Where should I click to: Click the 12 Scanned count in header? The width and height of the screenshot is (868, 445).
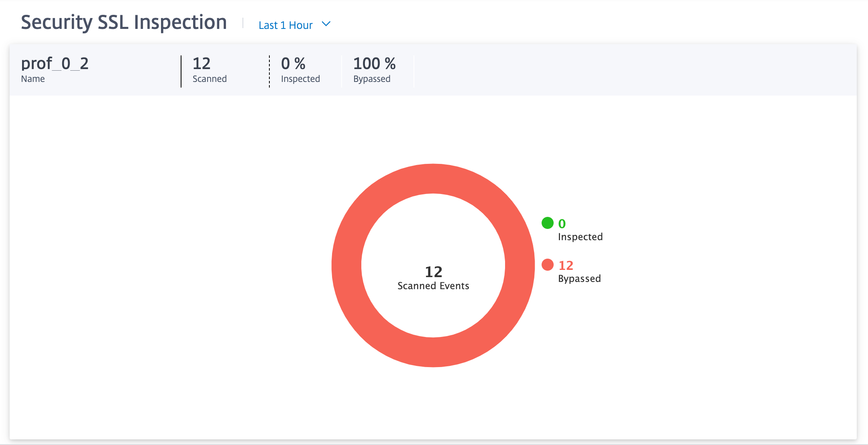(x=202, y=63)
